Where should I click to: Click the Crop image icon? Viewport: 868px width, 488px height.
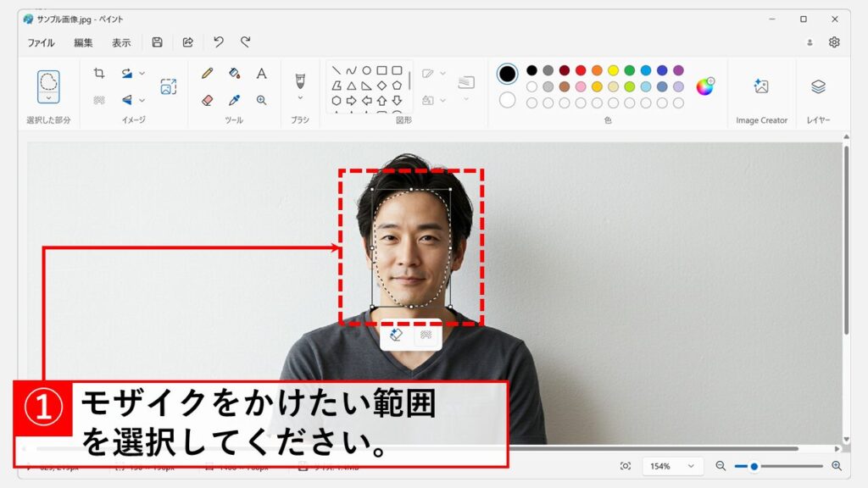pyautogui.click(x=99, y=74)
